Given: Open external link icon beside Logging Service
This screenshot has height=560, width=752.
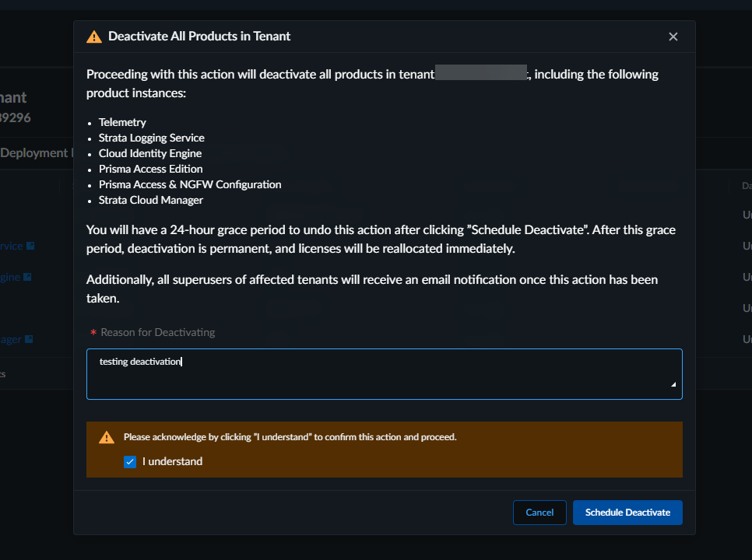Looking at the screenshot, I should point(30,246).
